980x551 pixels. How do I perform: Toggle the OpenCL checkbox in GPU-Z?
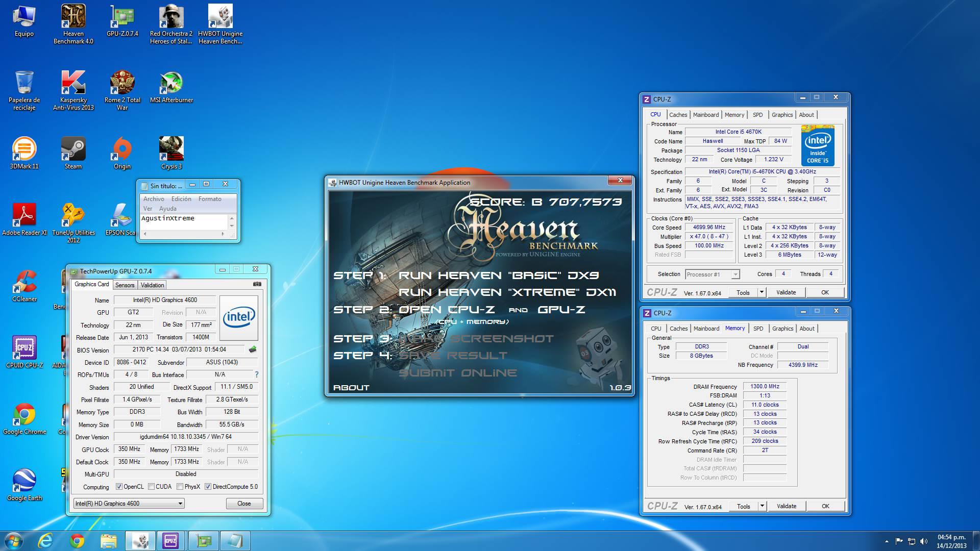(119, 487)
